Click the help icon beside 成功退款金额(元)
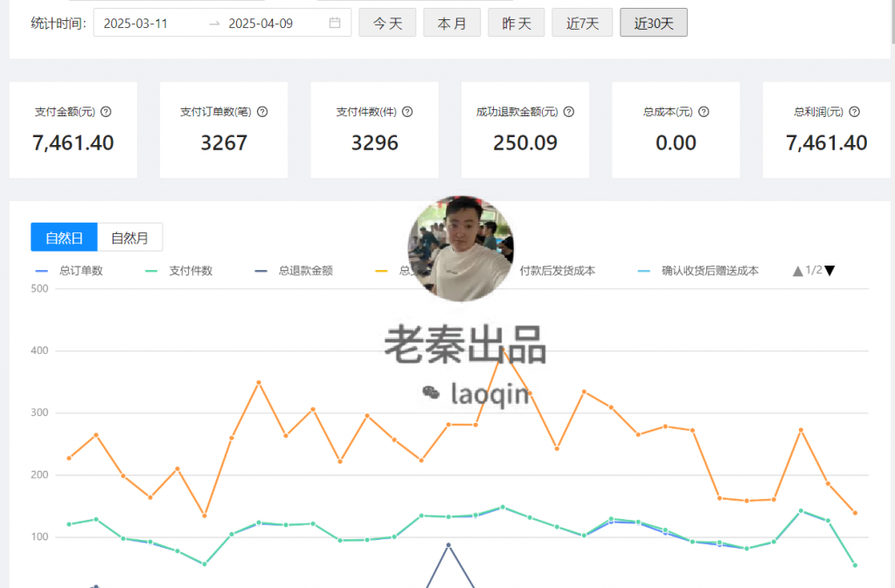Screen dimensions: 895x588 pyautogui.click(x=569, y=112)
